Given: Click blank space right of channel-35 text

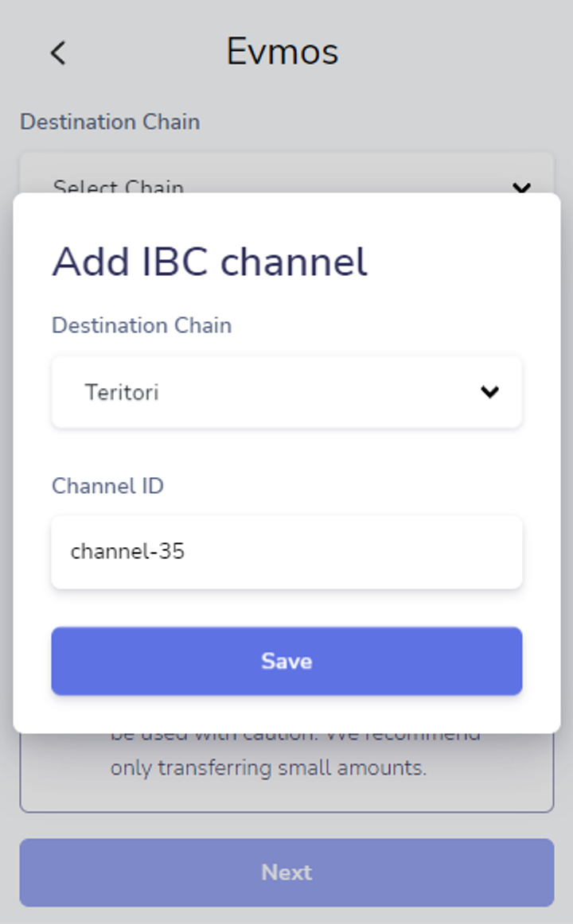Looking at the screenshot, I should click(x=353, y=552).
